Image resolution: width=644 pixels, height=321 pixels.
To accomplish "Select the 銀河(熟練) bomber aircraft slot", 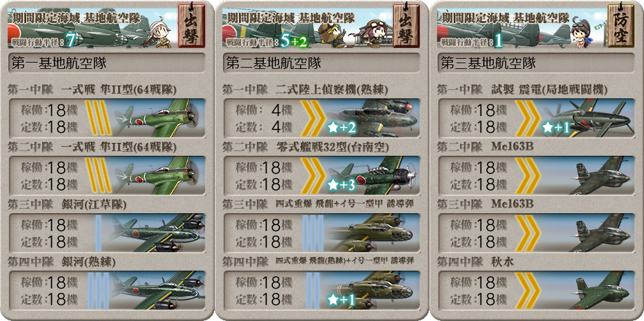I will [107, 290].
